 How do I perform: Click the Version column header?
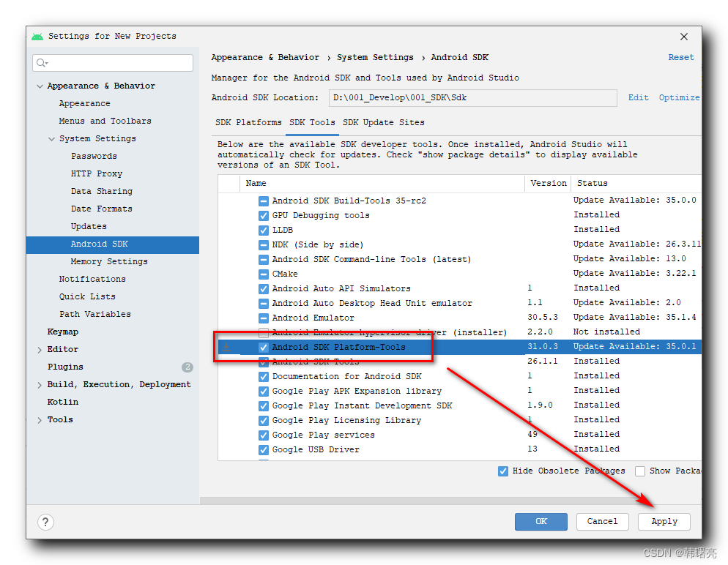[x=549, y=183]
